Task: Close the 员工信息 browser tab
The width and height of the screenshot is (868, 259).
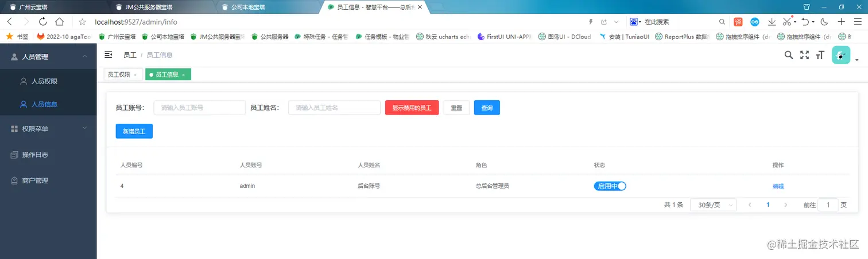Action: (420, 7)
